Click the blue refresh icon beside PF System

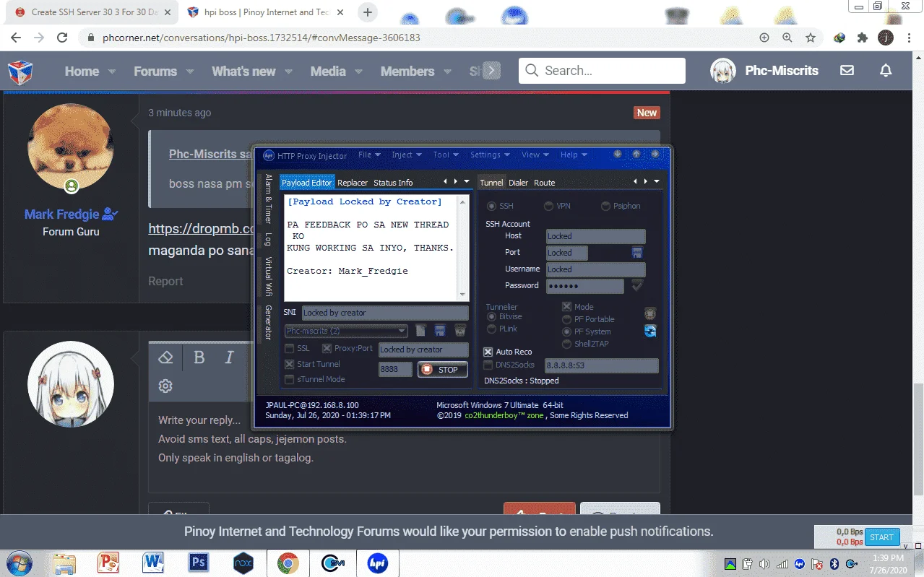650,331
